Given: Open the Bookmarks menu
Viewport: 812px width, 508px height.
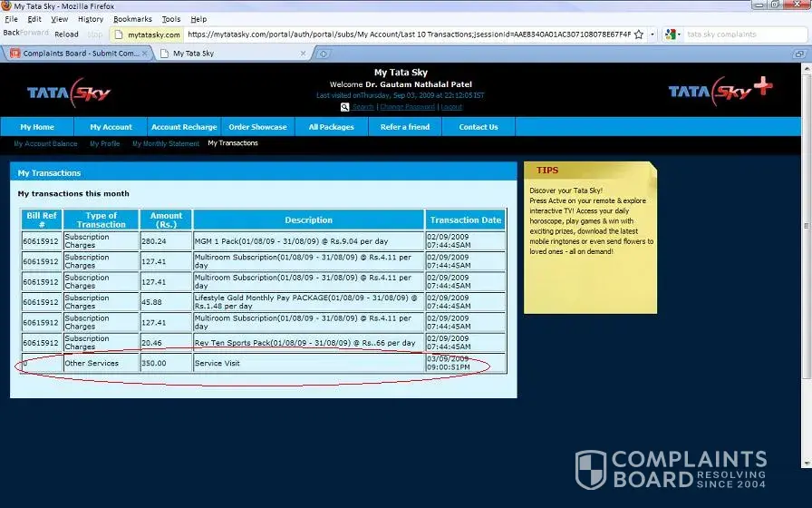Looking at the screenshot, I should pyautogui.click(x=132, y=19).
